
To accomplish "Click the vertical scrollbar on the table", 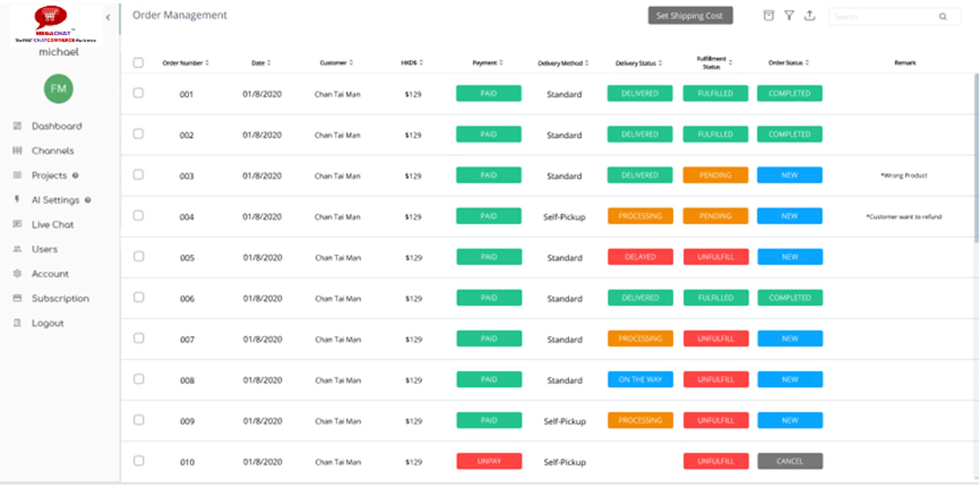I will 976,159.
